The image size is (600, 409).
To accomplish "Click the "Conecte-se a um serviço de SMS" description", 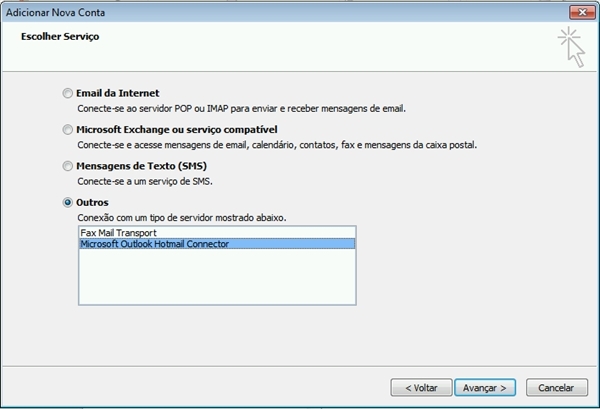I will click(x=145, y=181).
